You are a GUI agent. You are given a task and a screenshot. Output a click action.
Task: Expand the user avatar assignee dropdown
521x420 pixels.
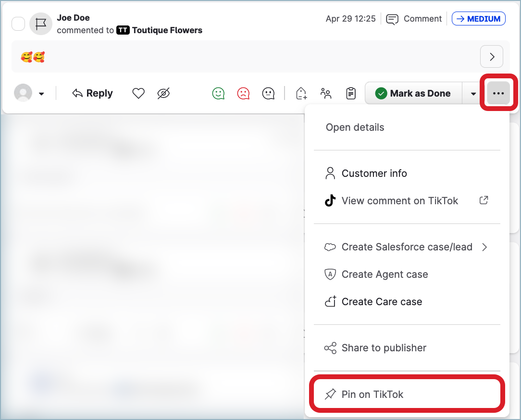[30, 93]
